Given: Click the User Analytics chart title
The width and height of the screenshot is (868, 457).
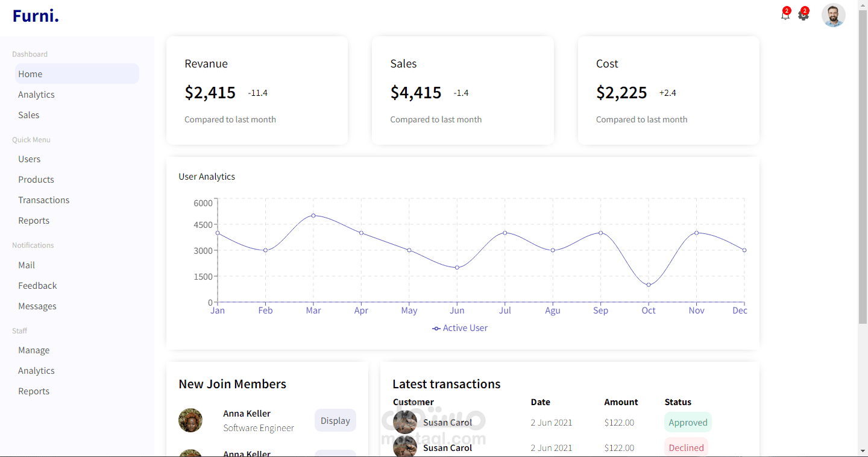Looking at the screenshot, I should pyautogui.click(x=207, y=177).
